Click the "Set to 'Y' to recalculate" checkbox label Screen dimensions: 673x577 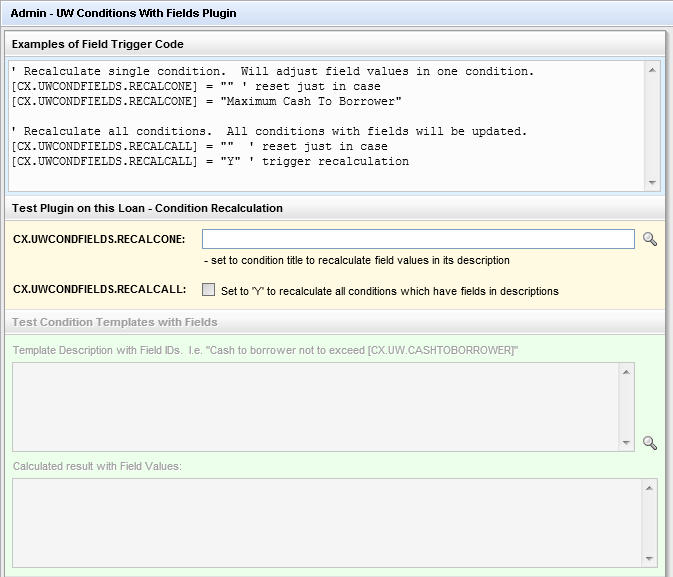389,291
